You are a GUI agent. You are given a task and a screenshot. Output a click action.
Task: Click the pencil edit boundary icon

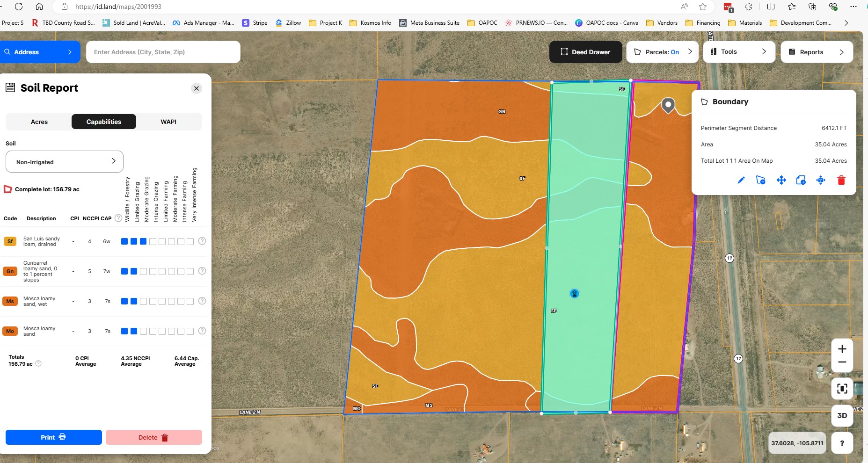(x=741, y=180)
